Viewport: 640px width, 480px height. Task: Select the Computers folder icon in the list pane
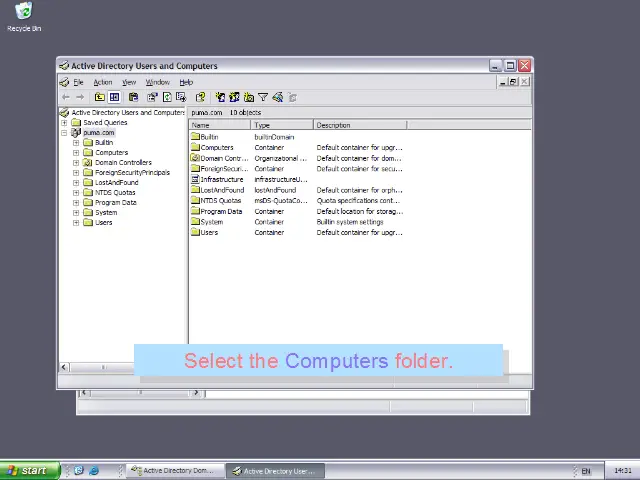tap(195, 147)
